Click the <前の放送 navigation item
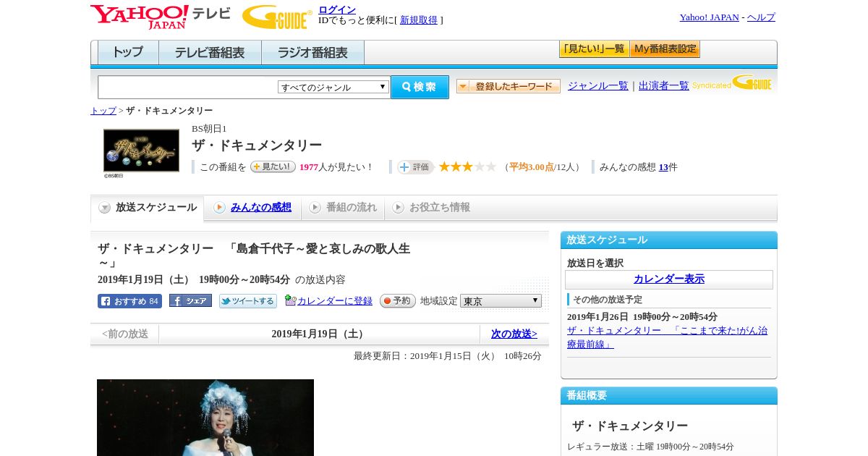 (125, 334)
